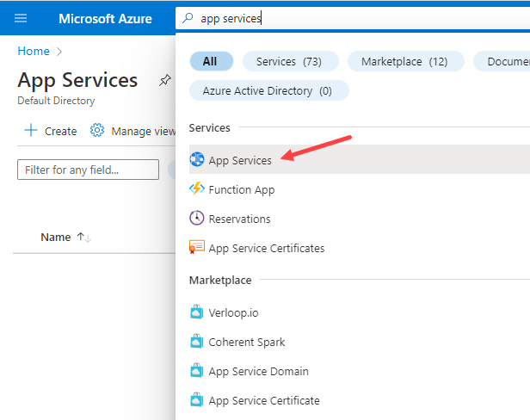Pin the App Services page
The image size is (530, 420).
coord(165,80)
